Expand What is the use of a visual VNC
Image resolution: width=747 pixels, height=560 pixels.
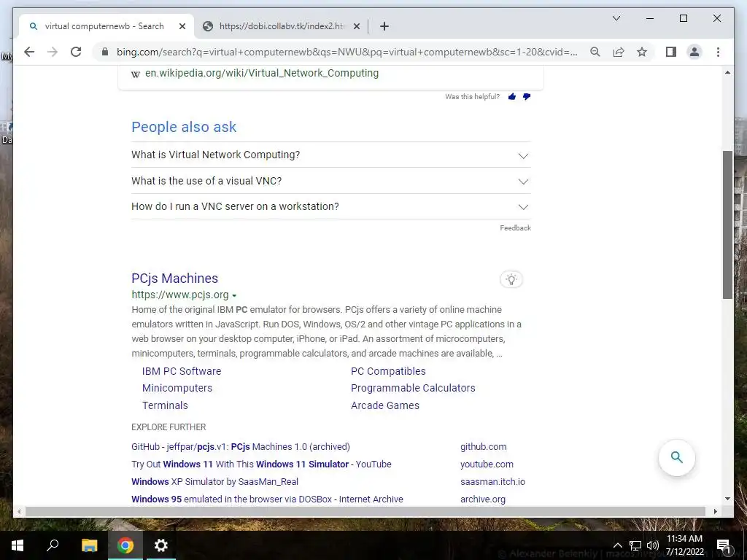(330, 181)
